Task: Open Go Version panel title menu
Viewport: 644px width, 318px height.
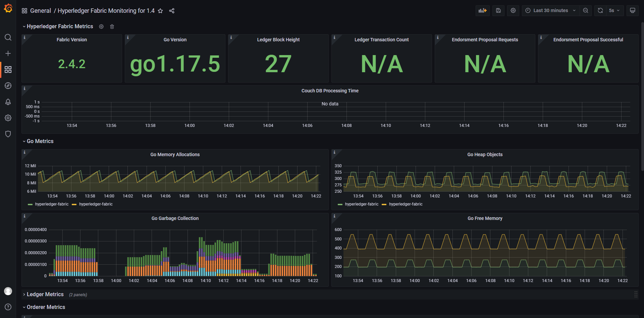Action: [x=175, y=40]
